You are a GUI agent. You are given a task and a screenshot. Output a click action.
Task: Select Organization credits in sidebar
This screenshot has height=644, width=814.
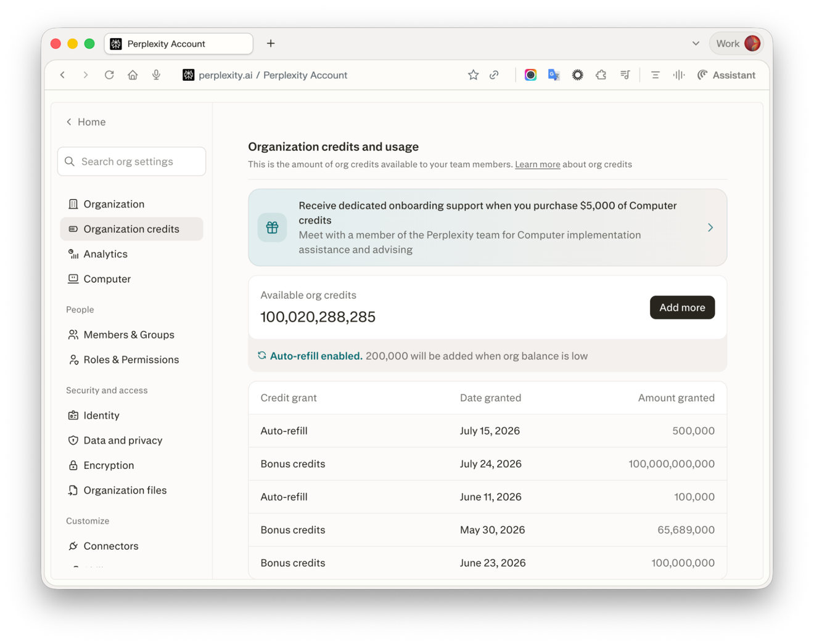[x=131, y=229]
